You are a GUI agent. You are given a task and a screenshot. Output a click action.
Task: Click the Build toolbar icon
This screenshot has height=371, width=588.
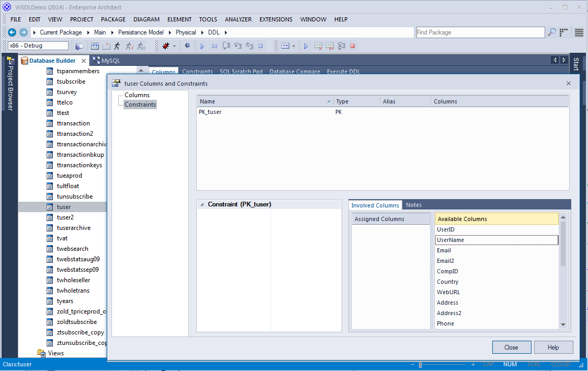[95, 46]
